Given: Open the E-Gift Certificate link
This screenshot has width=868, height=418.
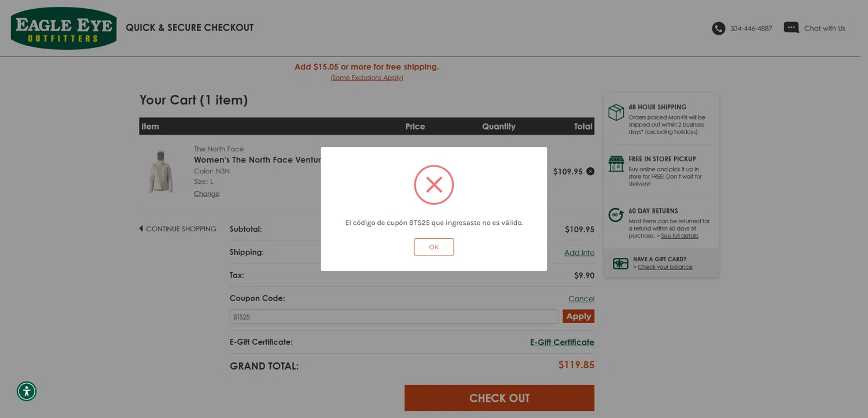Looking at the screenshot, I should pos(562,342).
